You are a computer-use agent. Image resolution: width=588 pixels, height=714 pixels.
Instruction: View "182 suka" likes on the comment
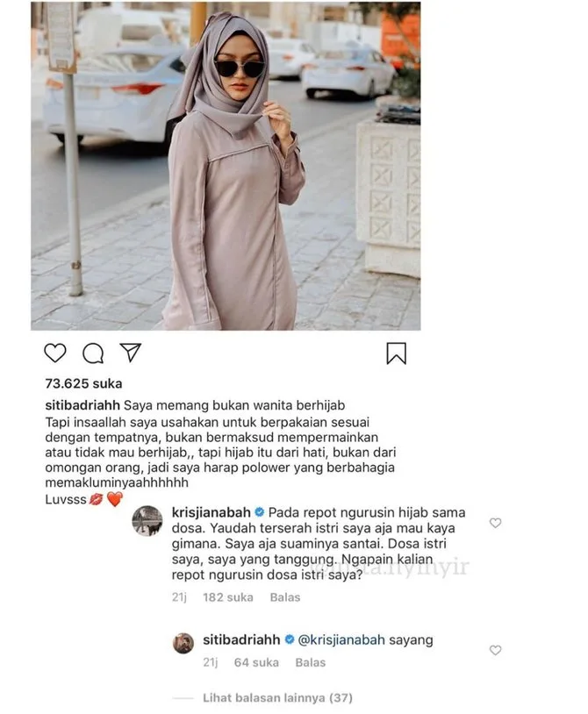pyautogui.click(x=228, y=597)
